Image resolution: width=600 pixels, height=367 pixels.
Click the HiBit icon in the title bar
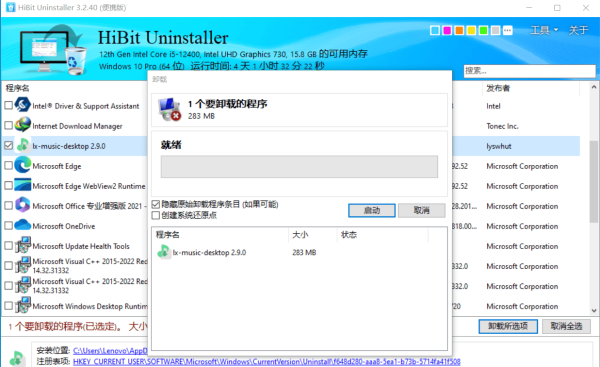pyautogui.click(x=11, y=7)
